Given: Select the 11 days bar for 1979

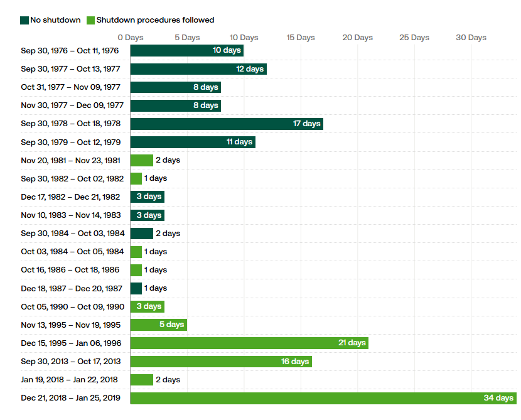Looking at the screenshot, I should click(x=193, y=142).
